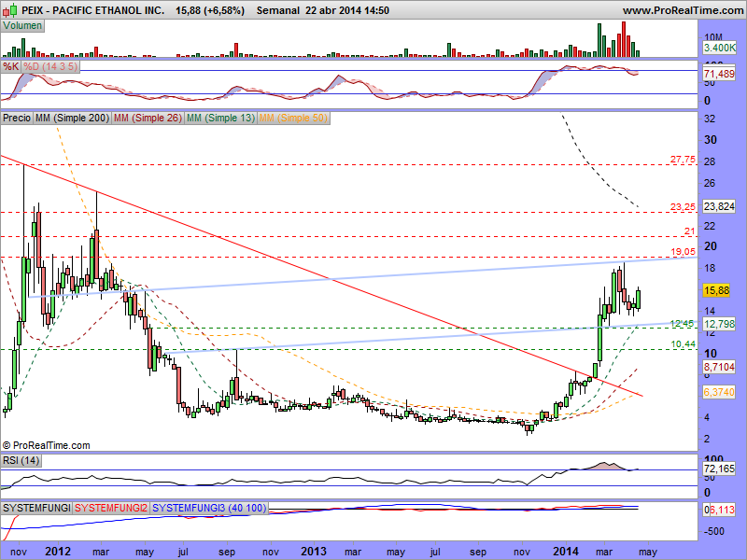The height and width of the screenshot is (560, 747).
Task: Open MM (Simple 26) moving average settings
Action: [148, 118]
